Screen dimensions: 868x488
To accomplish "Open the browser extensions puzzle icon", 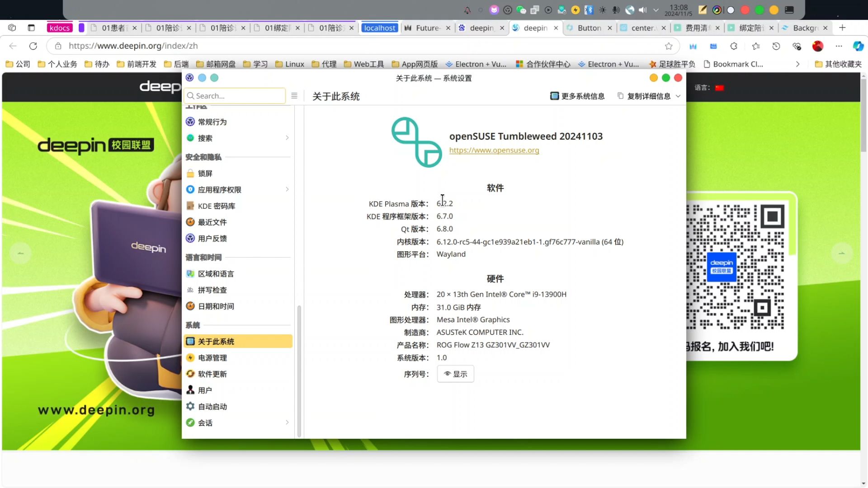I will (734, 46).
